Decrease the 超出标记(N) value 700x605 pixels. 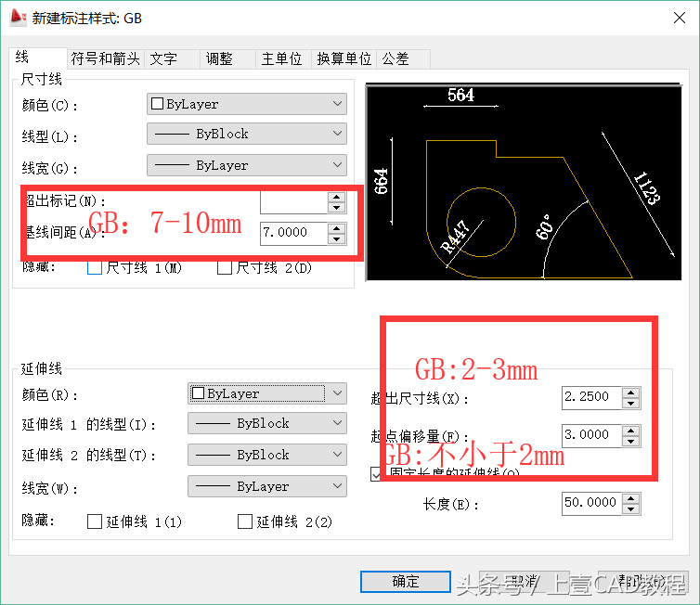click(337, 208)
